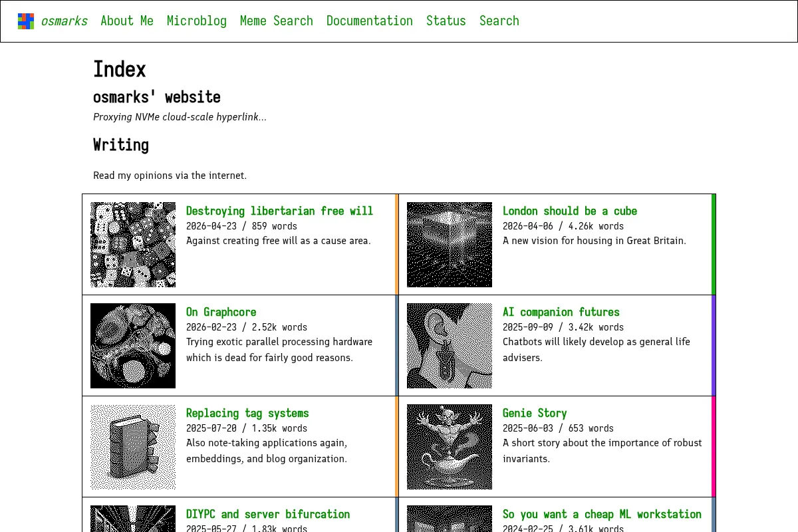Open 'DIYPC and server bifurcation' article
This screenshot has height=532, width=798.
pos(268,514)
